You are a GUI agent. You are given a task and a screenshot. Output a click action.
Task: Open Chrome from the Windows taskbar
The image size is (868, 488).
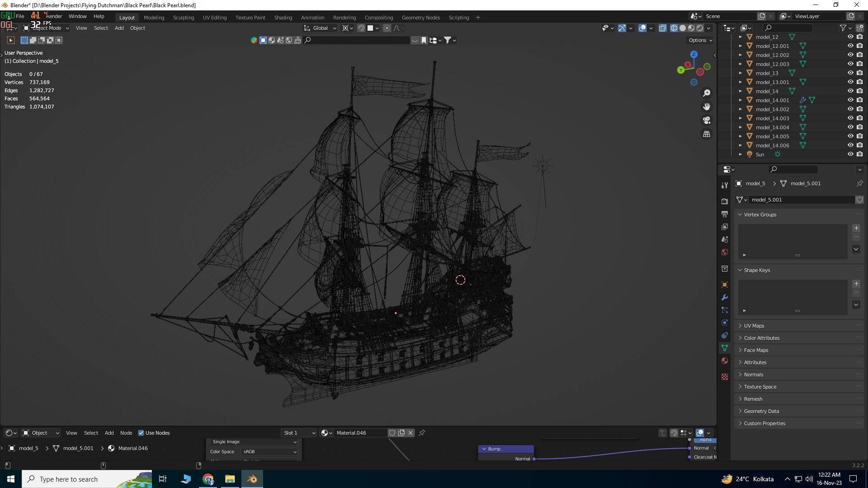tap(208, 479)
